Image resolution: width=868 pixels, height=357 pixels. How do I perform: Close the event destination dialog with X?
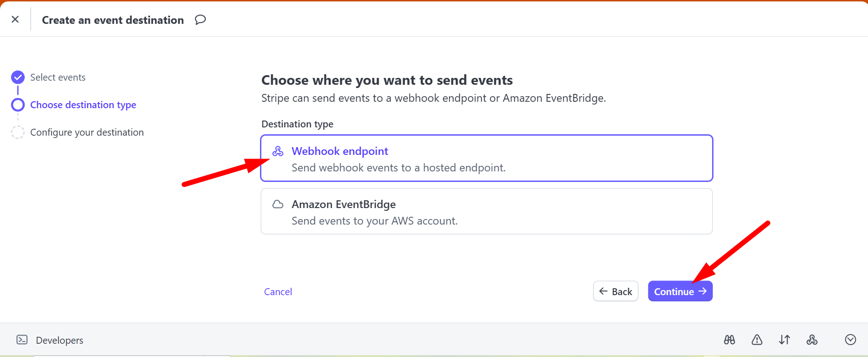[15, 19]
